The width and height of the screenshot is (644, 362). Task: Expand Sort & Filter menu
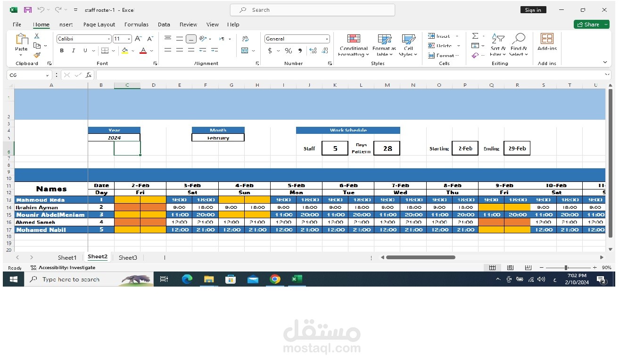click(x=498, y=45)
